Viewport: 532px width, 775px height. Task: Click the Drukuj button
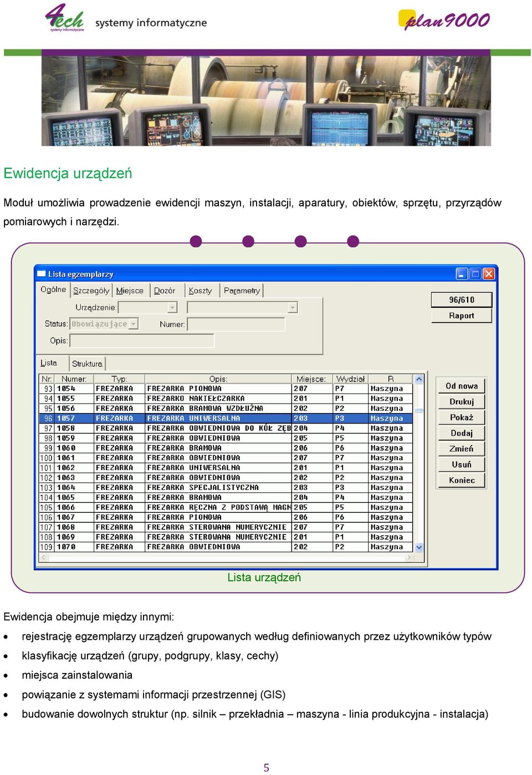pyautogui.click(x=462, y=401)
